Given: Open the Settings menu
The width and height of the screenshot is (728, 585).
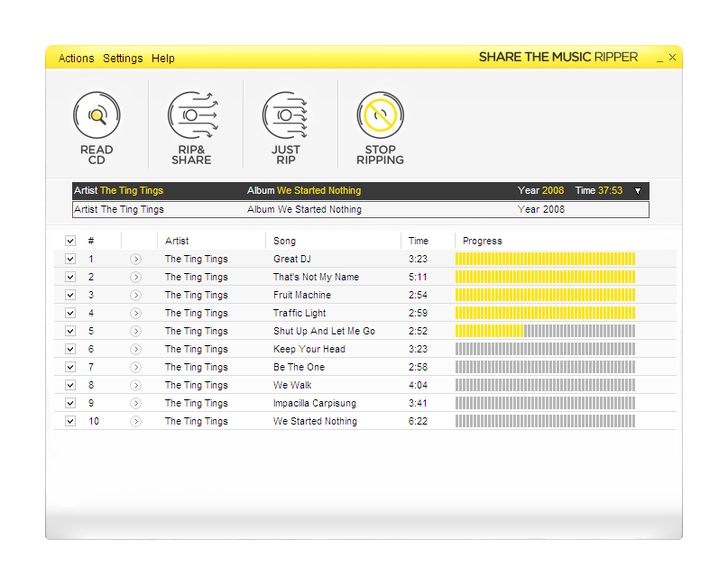Looking at the screenshot, I should 123,59.
